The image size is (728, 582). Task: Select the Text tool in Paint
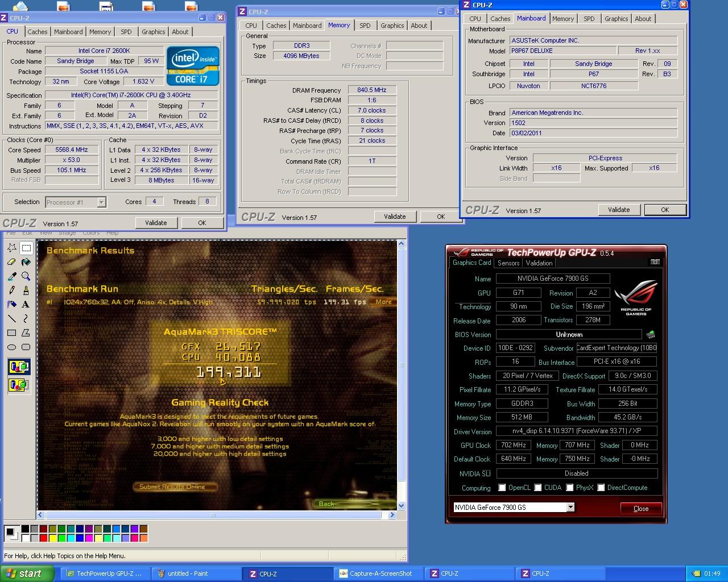click(x=26, y=305)
